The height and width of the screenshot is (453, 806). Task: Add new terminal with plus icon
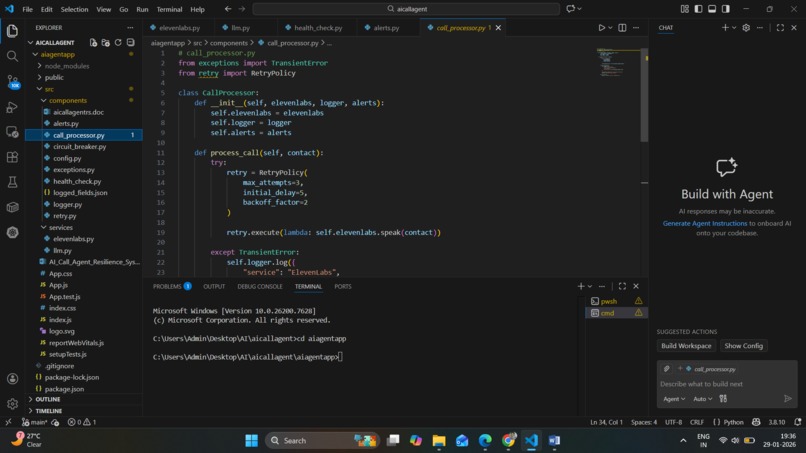pyautogui.click(x=581, y=286)
